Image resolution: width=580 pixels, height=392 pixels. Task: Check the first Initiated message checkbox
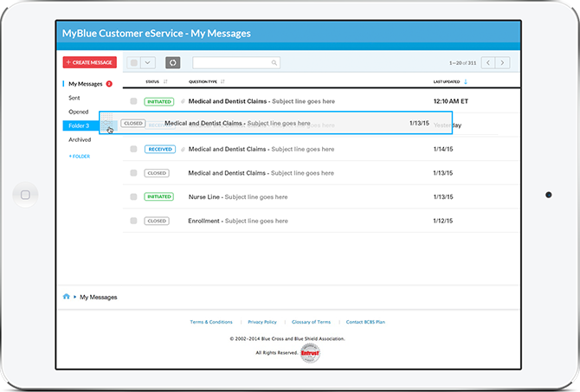(133, 101)
